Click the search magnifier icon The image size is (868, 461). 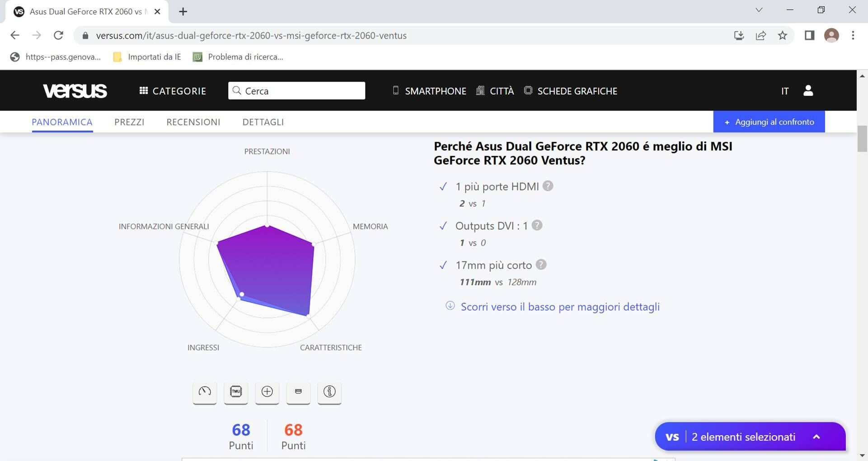pos(237,91)
